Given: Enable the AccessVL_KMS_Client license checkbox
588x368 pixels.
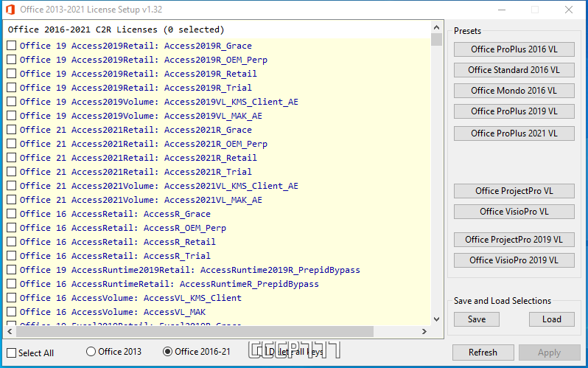Looking at the screenshot, I should (12, 298).
